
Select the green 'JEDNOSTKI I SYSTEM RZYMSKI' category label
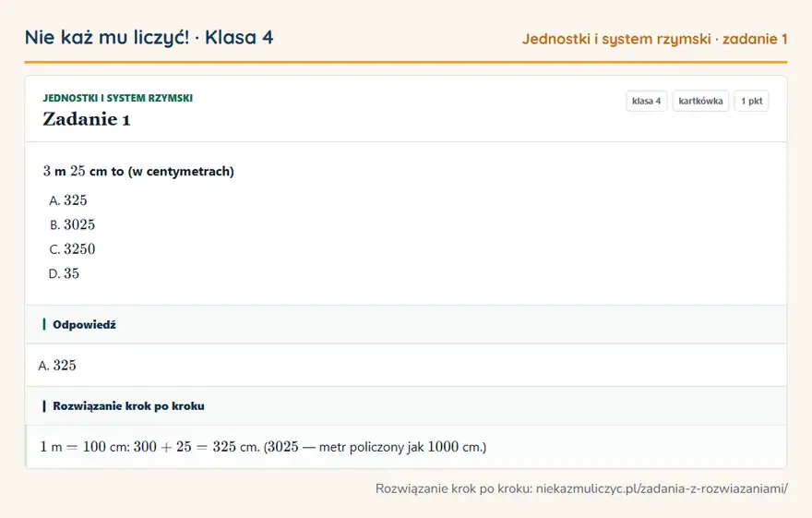pos(117,98)
